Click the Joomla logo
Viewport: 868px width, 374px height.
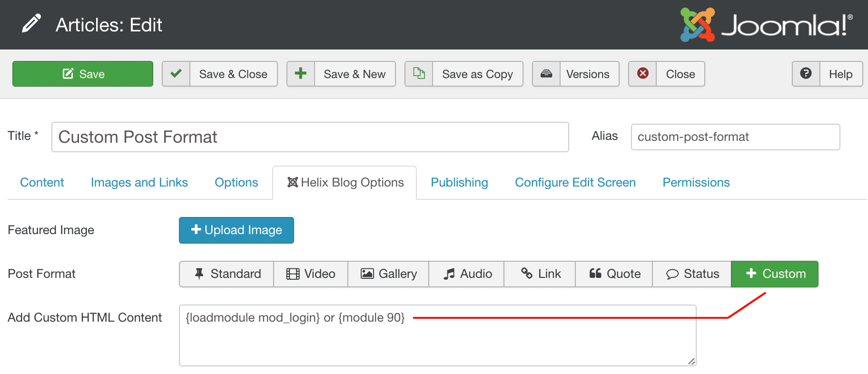(x=766, y=25)
